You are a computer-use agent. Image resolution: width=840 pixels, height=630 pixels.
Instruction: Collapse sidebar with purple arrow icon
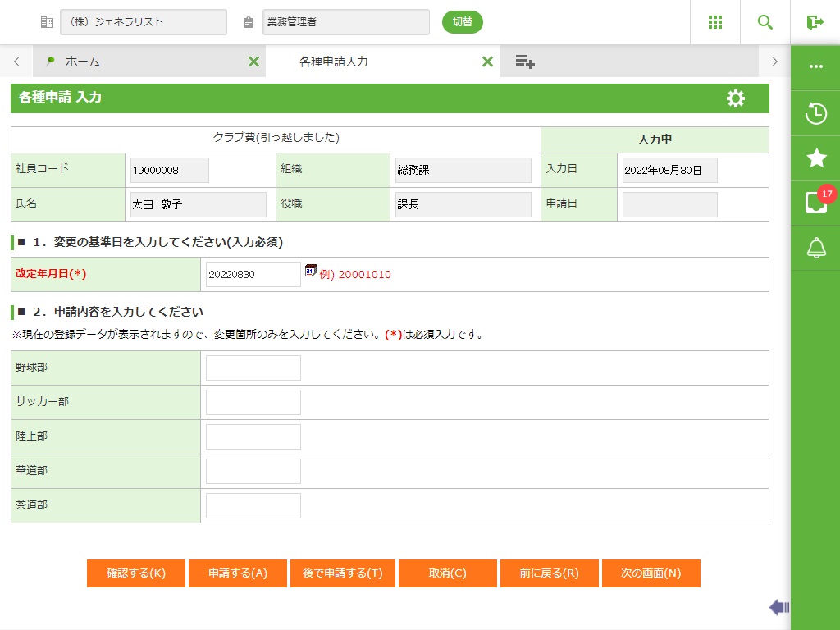[x=778, y=607]
